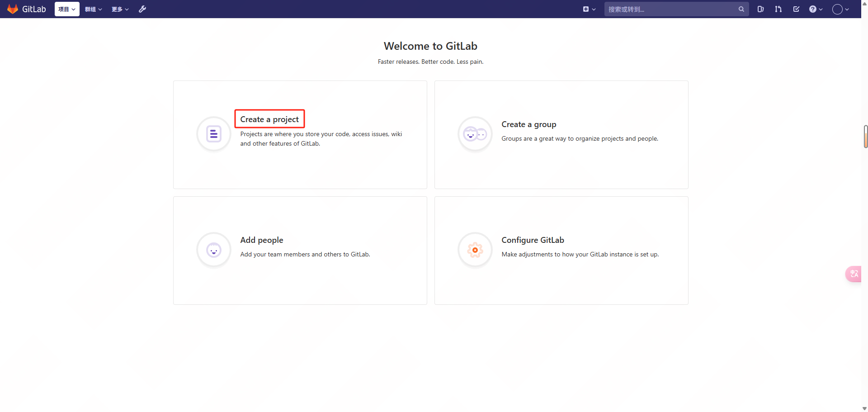Screen dimensions: 868x412
Task: Click the user avatar circle
Action: pyautogui.click(x=837, y=9)
